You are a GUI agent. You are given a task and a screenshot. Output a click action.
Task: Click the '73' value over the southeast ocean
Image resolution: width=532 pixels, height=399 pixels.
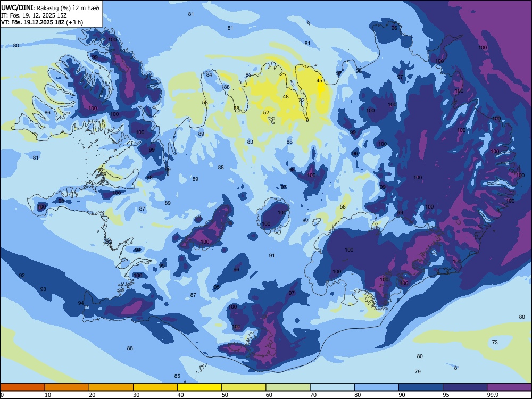coord(495,342)
